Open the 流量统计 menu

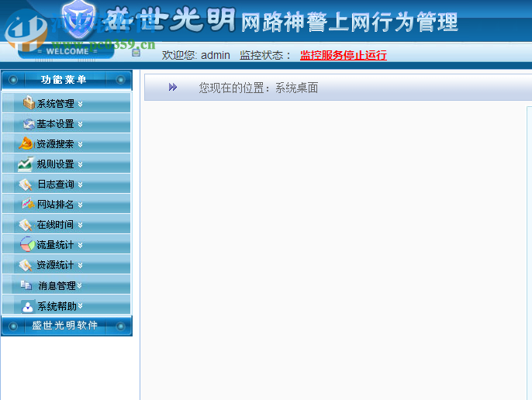tap(66, 244)
